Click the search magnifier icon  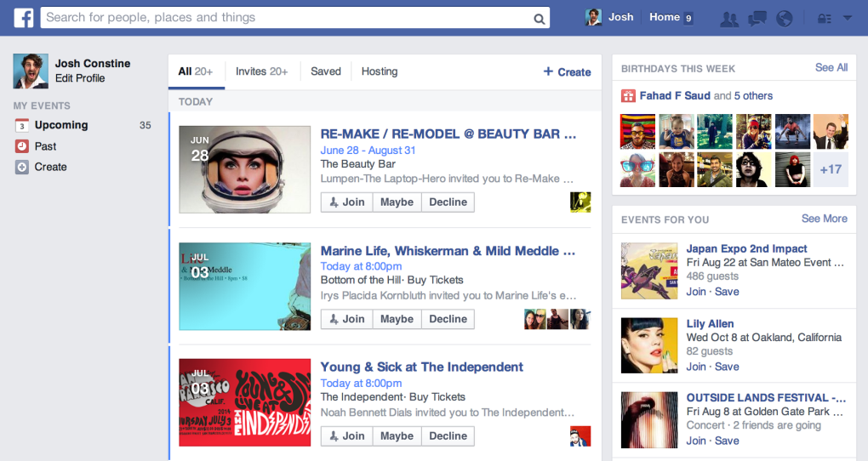click(x=539, y=19)
